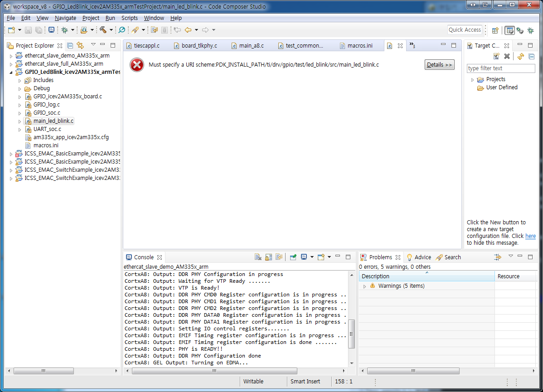
Task: Click the type filter text field
Action: (x=501, y=68)
